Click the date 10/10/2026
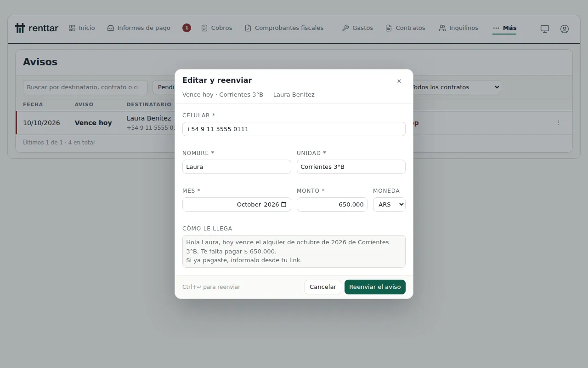Image resolution: width=588 pixels, height=368 pixels. click(x=41, y=123)
